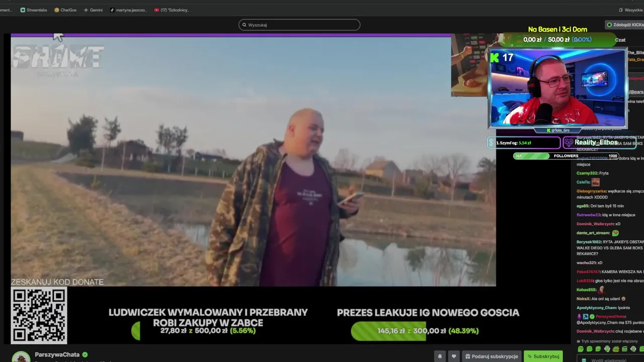Viewport: 644px width, 362px height.
Task: Open dante_art_stream's chat user card
Action: (x=593, y=233)
